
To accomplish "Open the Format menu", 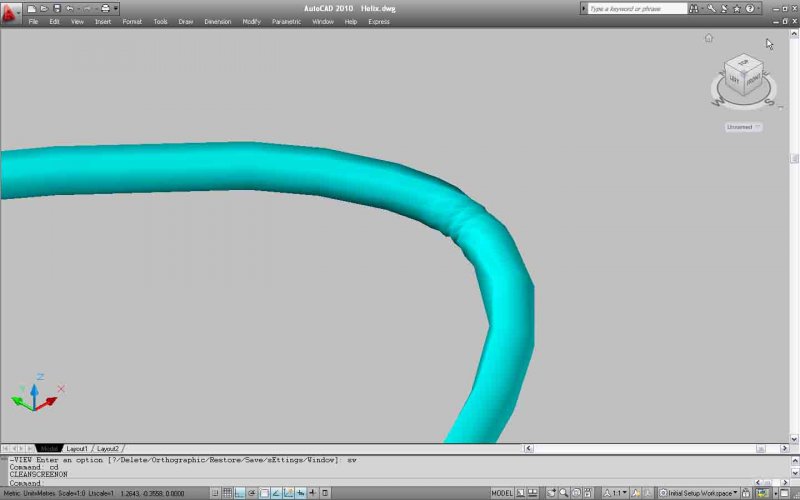I will coord(132,22).
